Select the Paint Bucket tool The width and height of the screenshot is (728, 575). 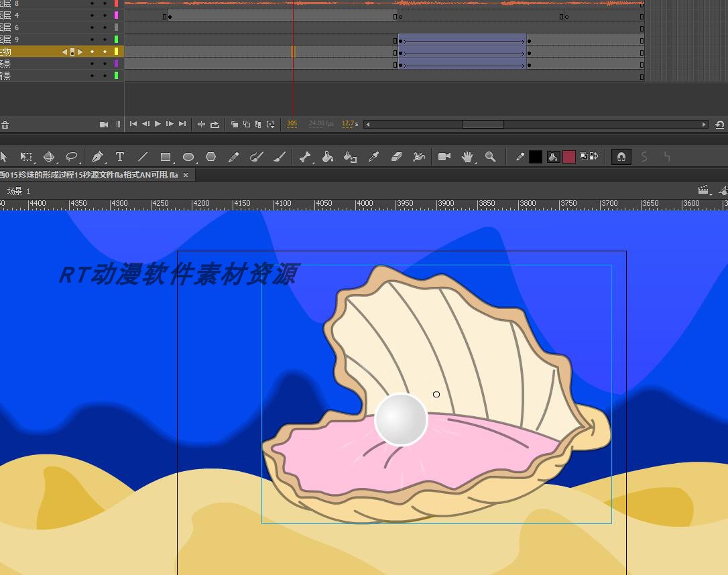pyautogui.click(x=328, y=157)
